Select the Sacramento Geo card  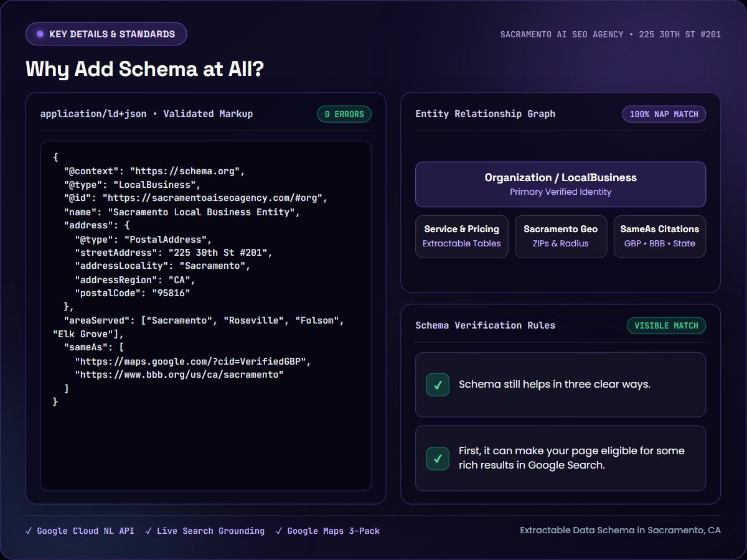point(560,236)
